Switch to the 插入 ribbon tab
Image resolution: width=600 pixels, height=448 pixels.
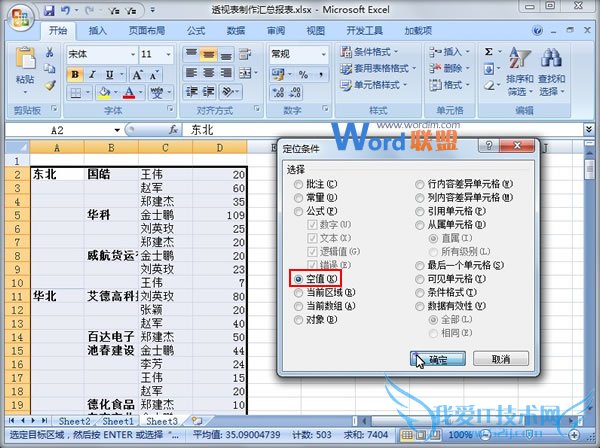pos(98,31)
